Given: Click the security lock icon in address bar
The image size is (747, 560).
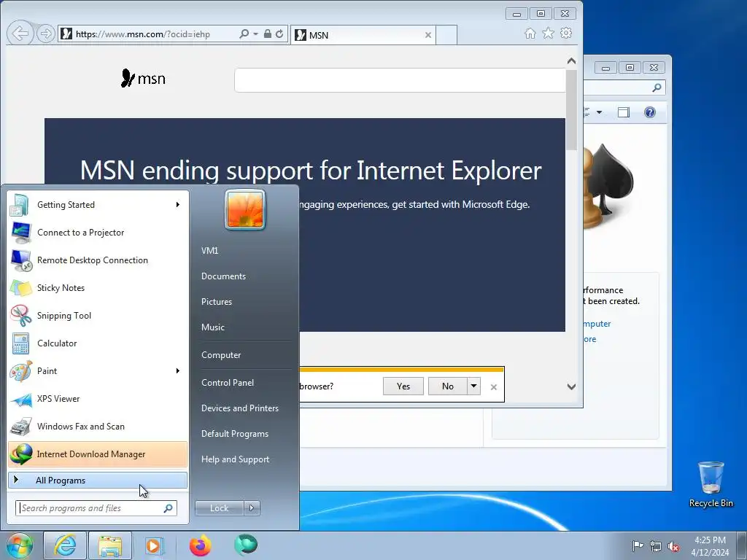Looking at the screenshot, I should [268, 34].
